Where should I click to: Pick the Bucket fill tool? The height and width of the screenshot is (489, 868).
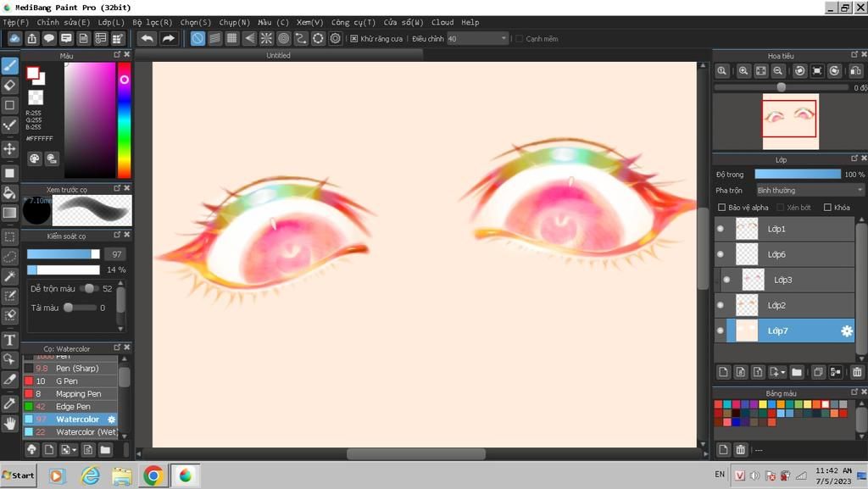coord(10,192)
